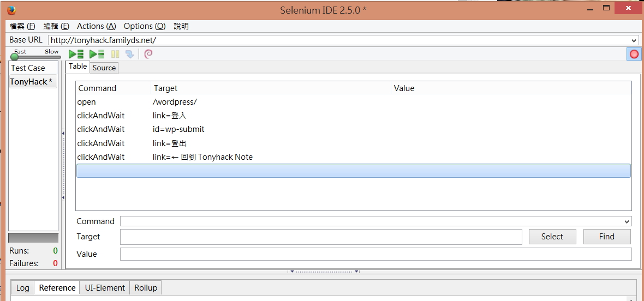Pause test execution
644x301 pixels.
pos(115,54)
